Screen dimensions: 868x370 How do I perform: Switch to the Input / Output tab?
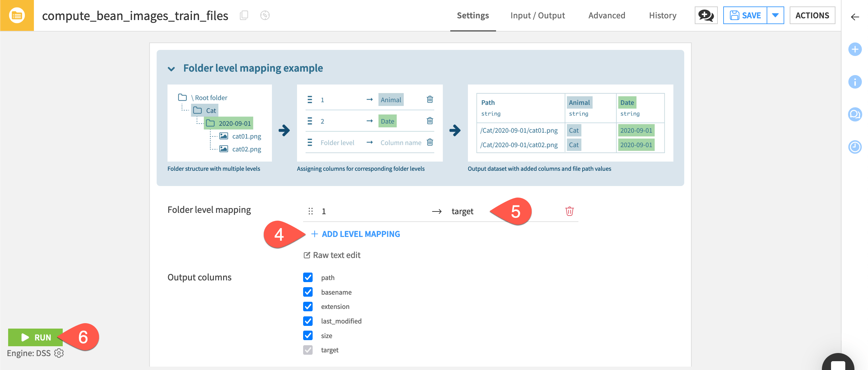coord(538,15)
